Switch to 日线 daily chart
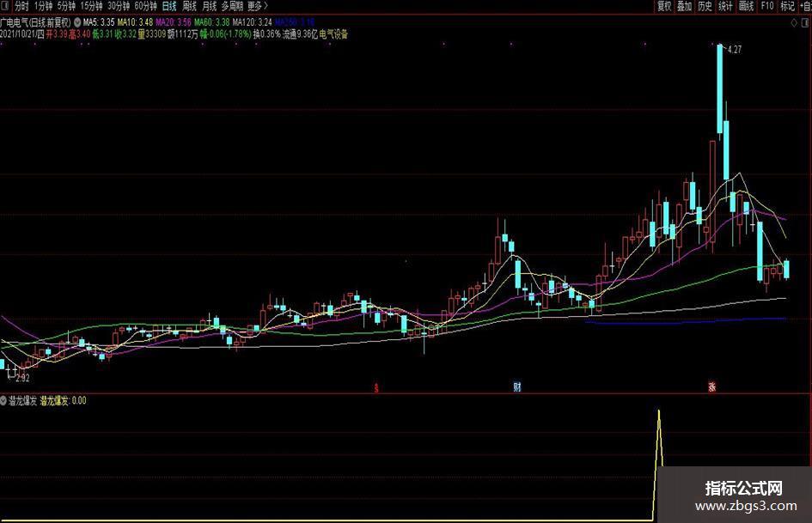Screen dimensions: 812x523 (x=169, y=6)
